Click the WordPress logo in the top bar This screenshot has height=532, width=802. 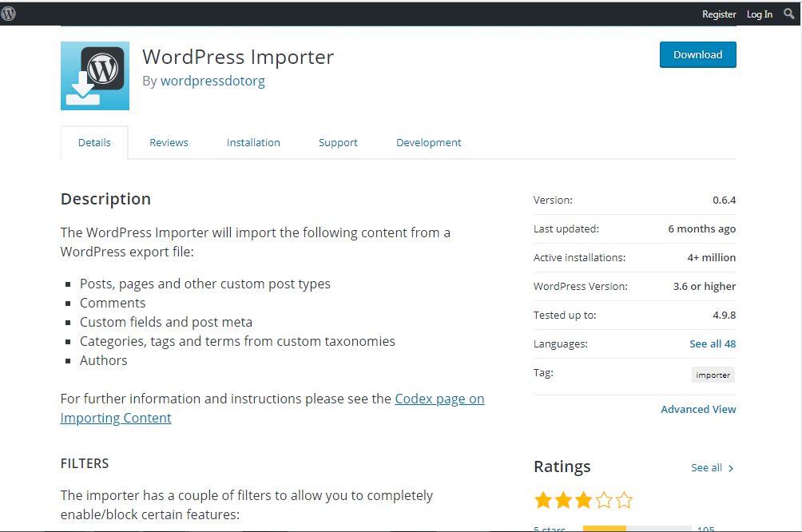tap(8, 14)
